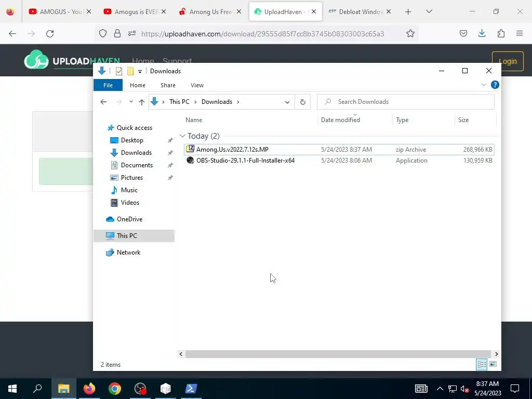Click the Search Downloads field
Screen dimensions: 532x399
click(x=405, y=102)
